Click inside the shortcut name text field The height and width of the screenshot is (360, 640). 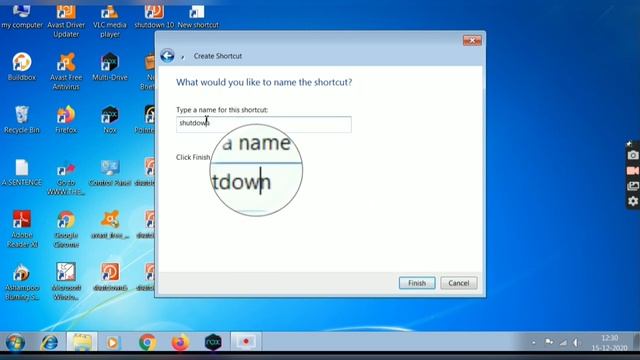tap(264, 124)
